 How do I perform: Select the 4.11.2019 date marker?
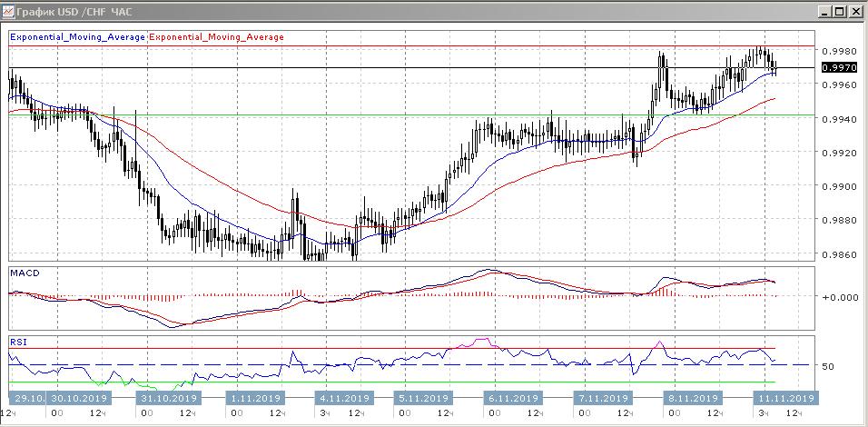pos(344,398)
